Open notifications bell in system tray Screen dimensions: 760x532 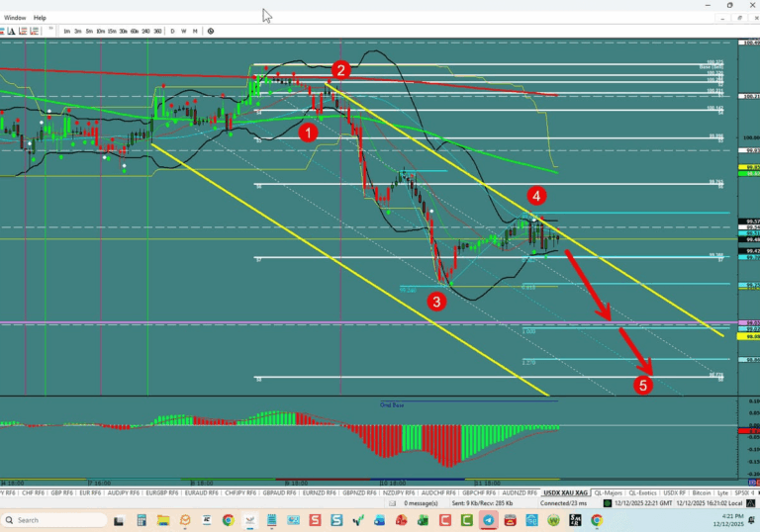[x=752, y=520]
